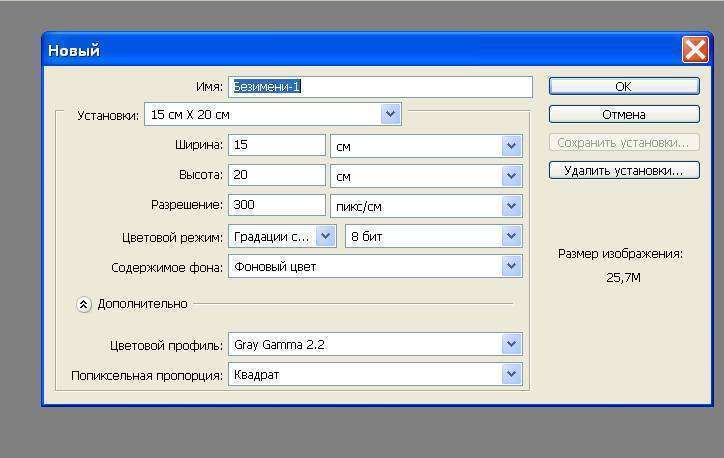Click the OK button

623,87
